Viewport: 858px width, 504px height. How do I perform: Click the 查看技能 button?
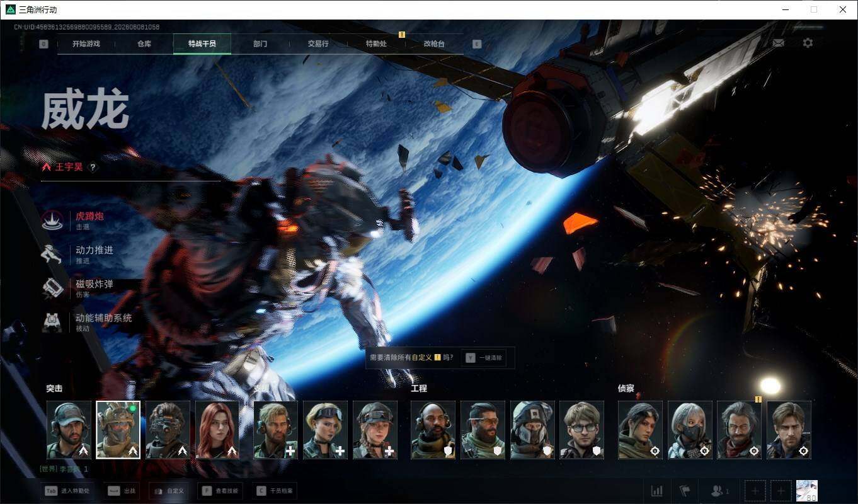tap(220, 491)
